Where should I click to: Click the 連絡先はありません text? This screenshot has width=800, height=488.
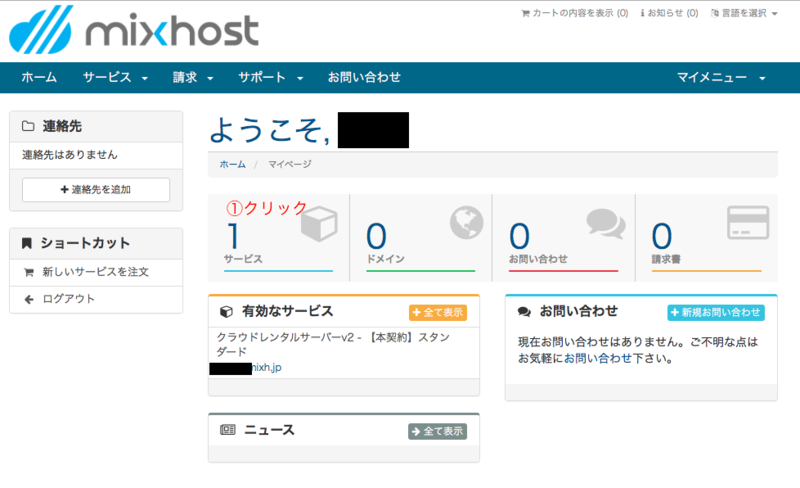69,155
